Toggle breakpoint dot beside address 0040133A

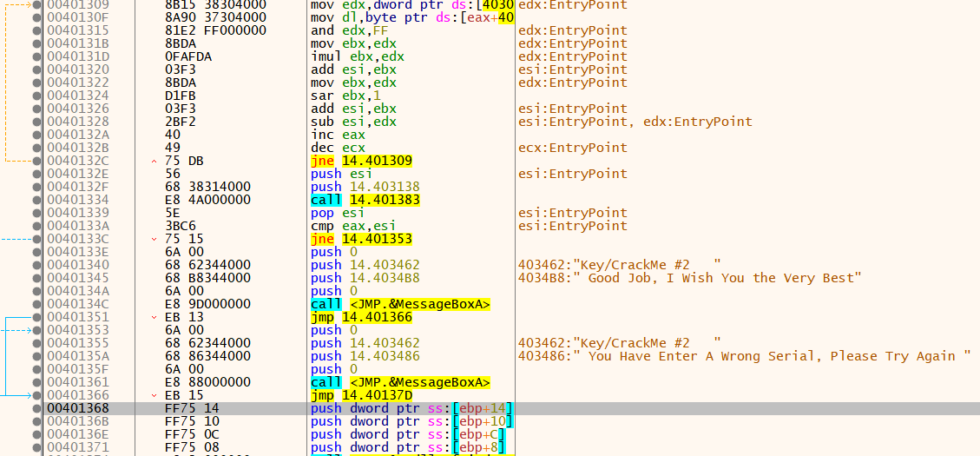point(36,226)
